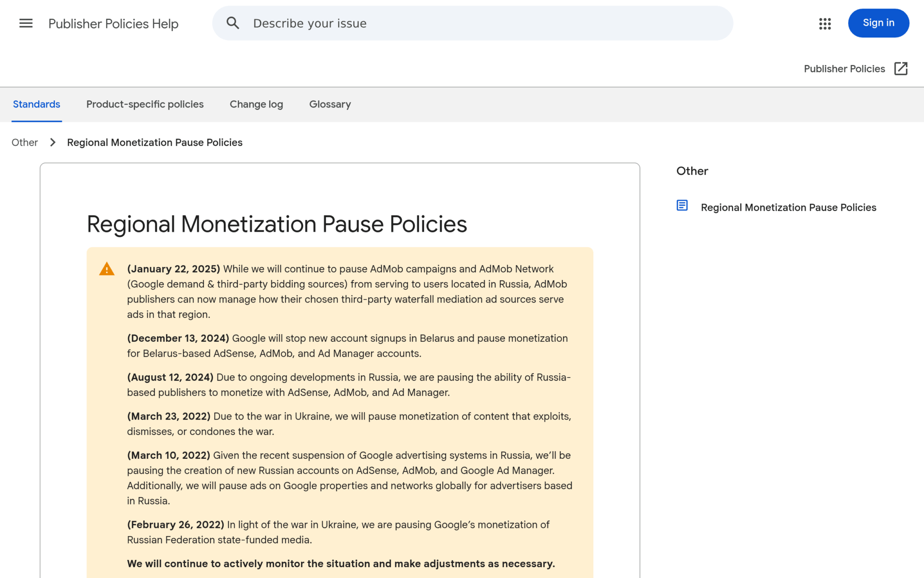Click the 'We will continue to actively monitor' sentence
This screenshot has width=924, height=578.
[341, 564]
